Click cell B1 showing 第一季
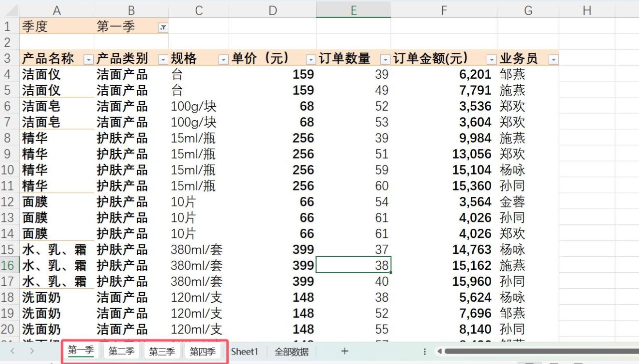Image resolution: width=639 pixels, height=364 pixels. pos(131,26)
